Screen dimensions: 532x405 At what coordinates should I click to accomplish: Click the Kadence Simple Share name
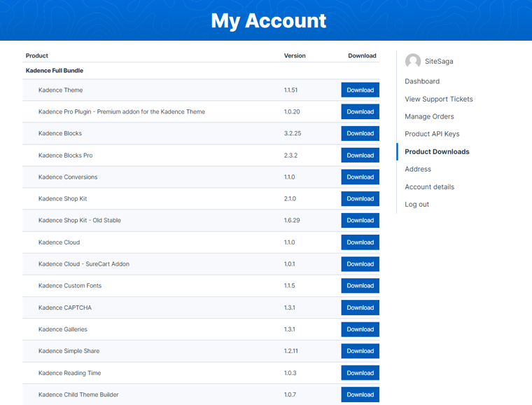(69, 351)
